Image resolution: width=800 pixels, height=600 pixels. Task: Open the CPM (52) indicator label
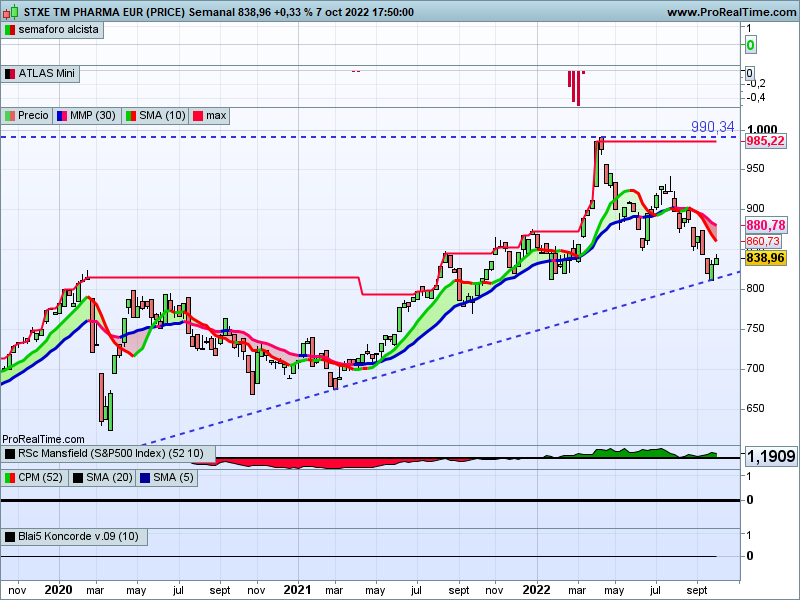click(40, 478)
